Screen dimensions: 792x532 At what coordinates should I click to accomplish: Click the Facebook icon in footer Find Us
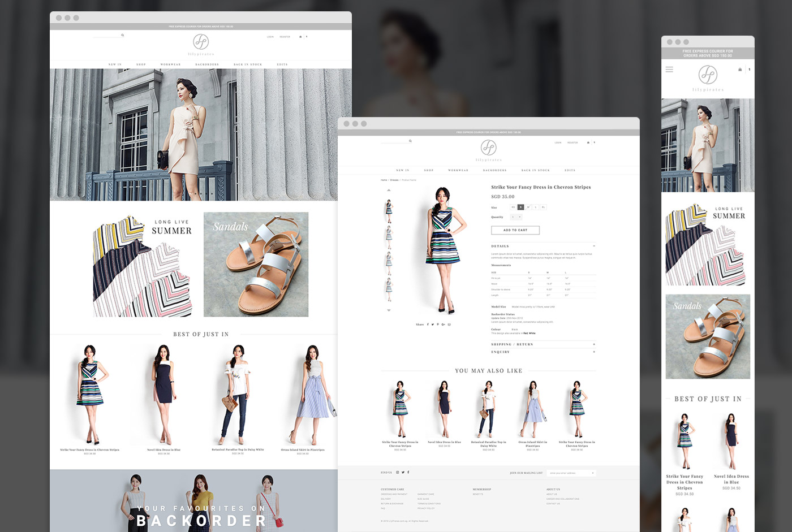(x=408, y=472)
